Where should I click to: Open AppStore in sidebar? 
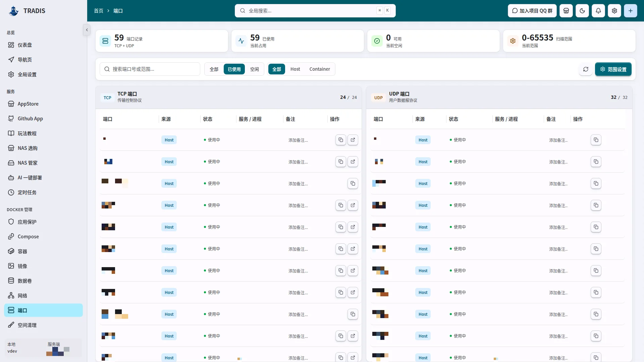43,104
